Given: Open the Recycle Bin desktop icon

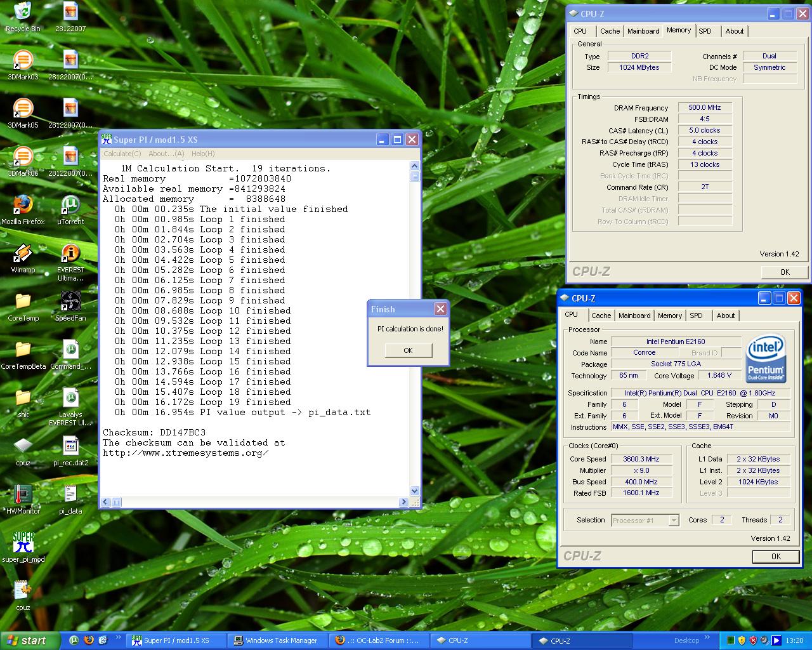Looking at the screenshot, I should tap(22, 17).
